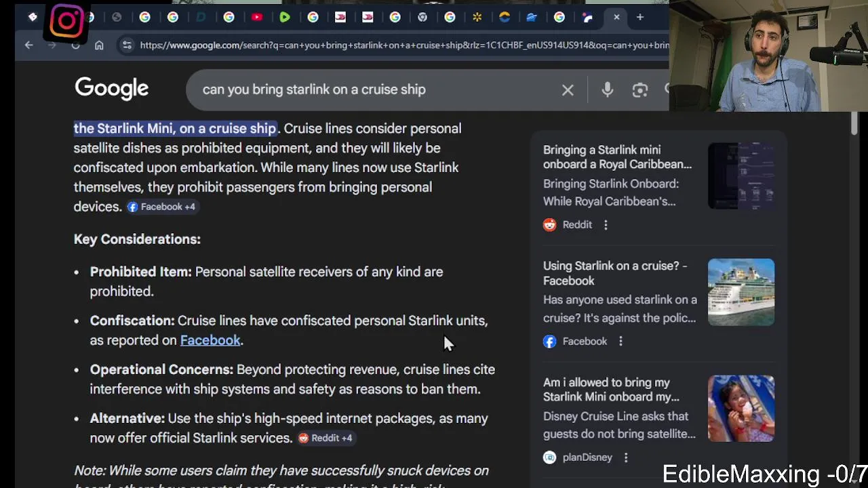Start a voice search with the microphone

(x=607, y=89)
